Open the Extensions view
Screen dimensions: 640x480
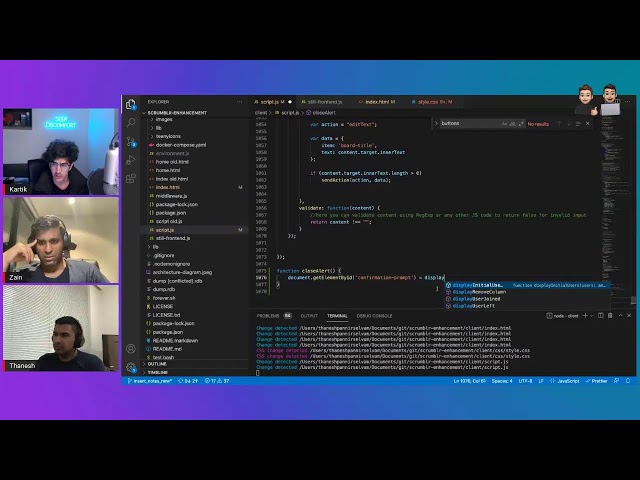coord(131,178)
